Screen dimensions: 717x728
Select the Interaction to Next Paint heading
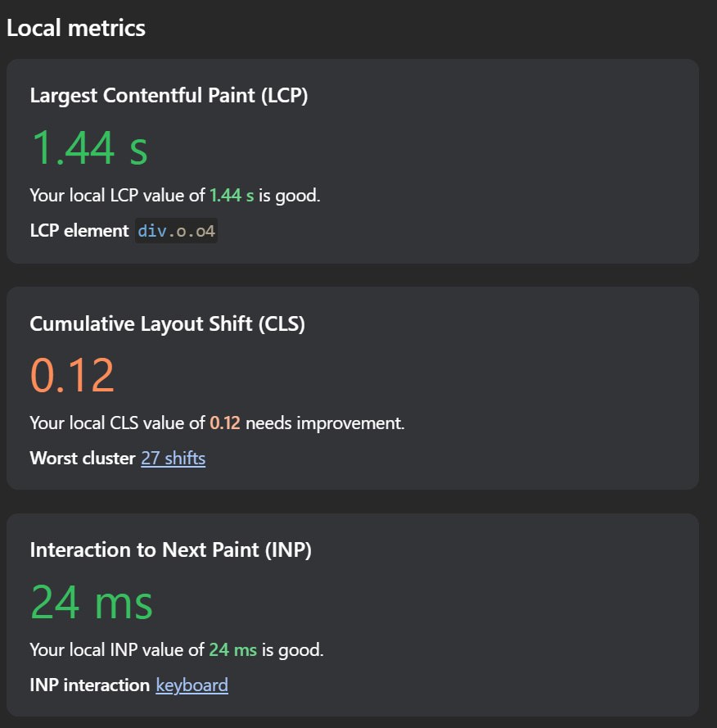point(171,550)
